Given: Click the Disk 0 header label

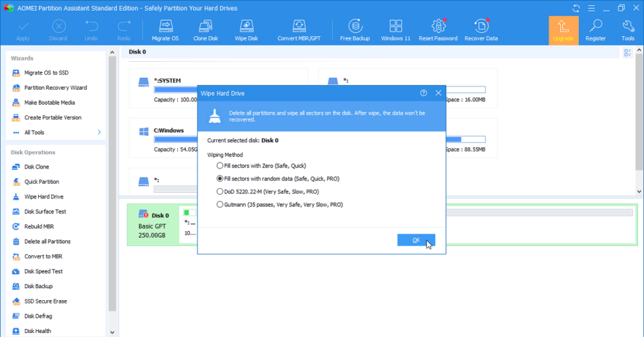Looking at the screenshot, I should pos(137,52).
